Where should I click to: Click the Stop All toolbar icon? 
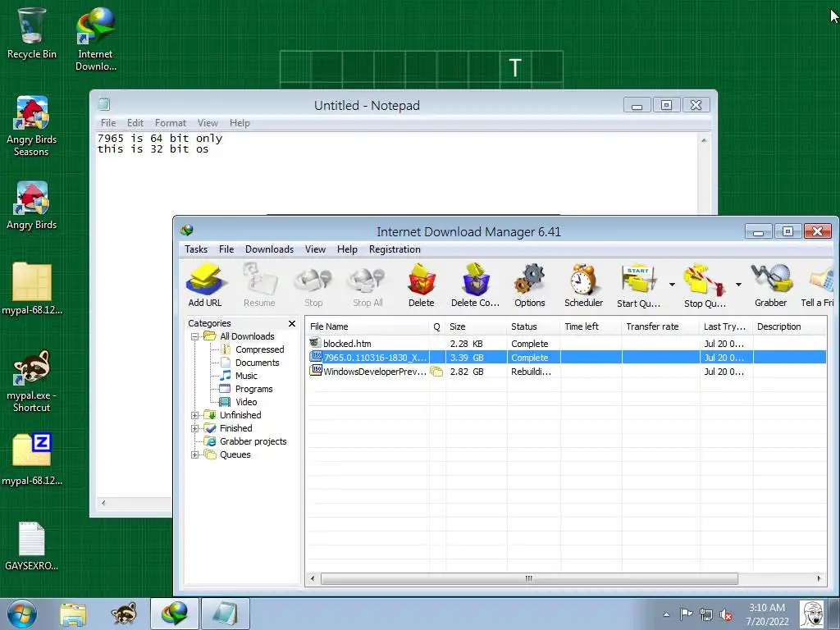[367, 285]
